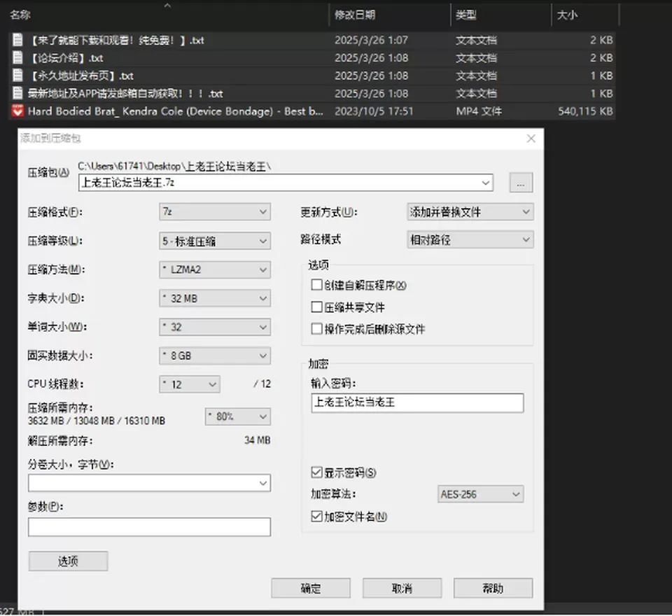This screenshot has width=672, height=616.
Task: Click the file icon of 【永久地址发布页】.txt
Action: [17, 76]
